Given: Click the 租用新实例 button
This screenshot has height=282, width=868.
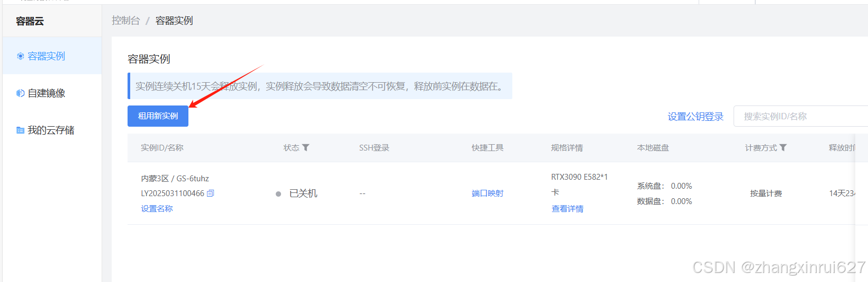Looking at the screenshot, I should tap(158, 116).
